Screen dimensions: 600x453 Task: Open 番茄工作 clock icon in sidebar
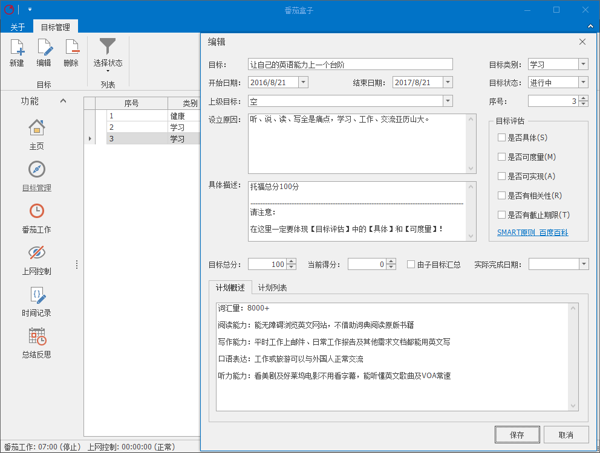[36, 212]
